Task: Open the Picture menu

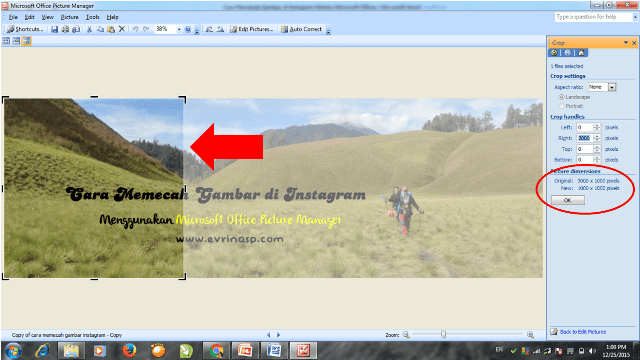Action: pos(69,17)
